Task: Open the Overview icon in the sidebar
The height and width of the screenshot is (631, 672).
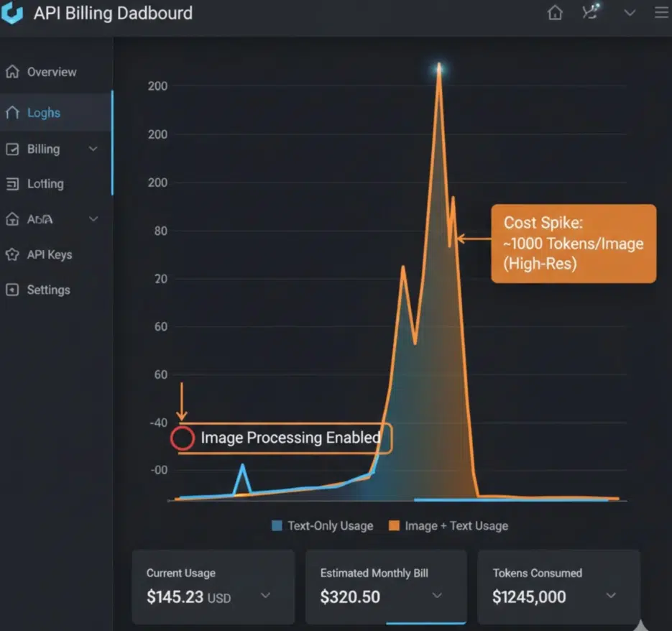Action: 12,71
